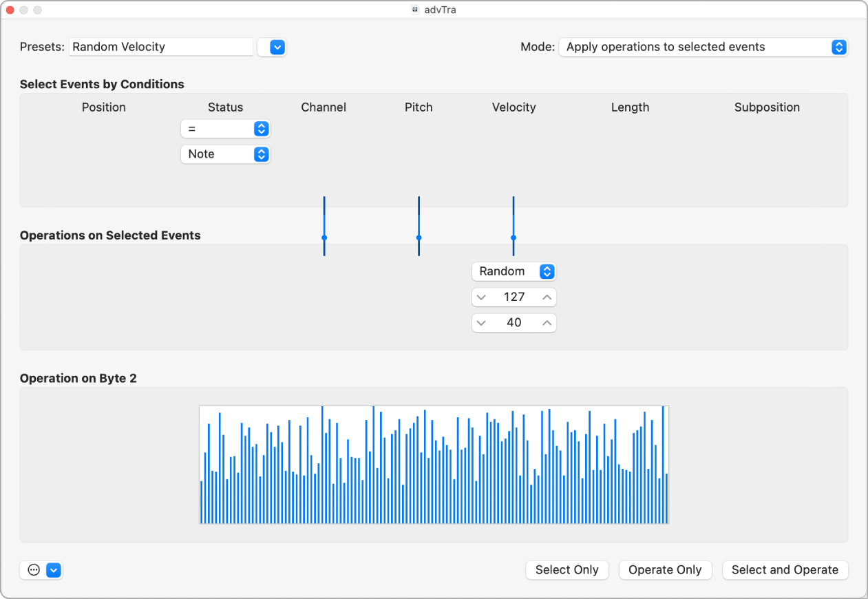
Task: Click the Length condition column header
Action: 630,107
